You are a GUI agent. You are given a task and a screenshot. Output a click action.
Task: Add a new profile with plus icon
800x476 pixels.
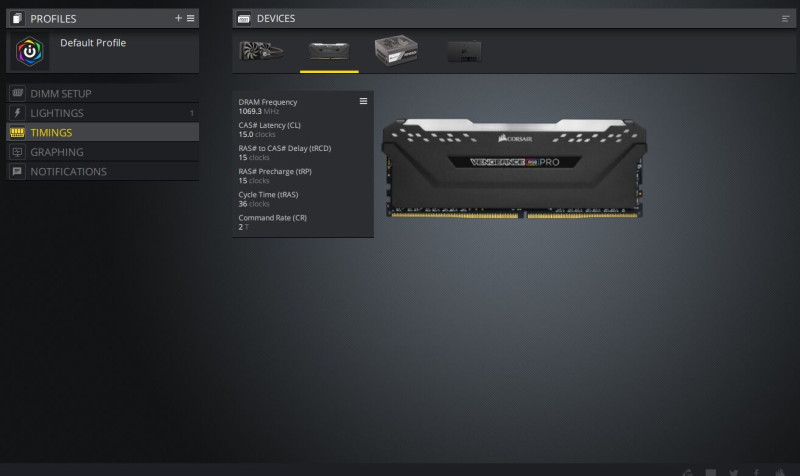tap(178, 18)
